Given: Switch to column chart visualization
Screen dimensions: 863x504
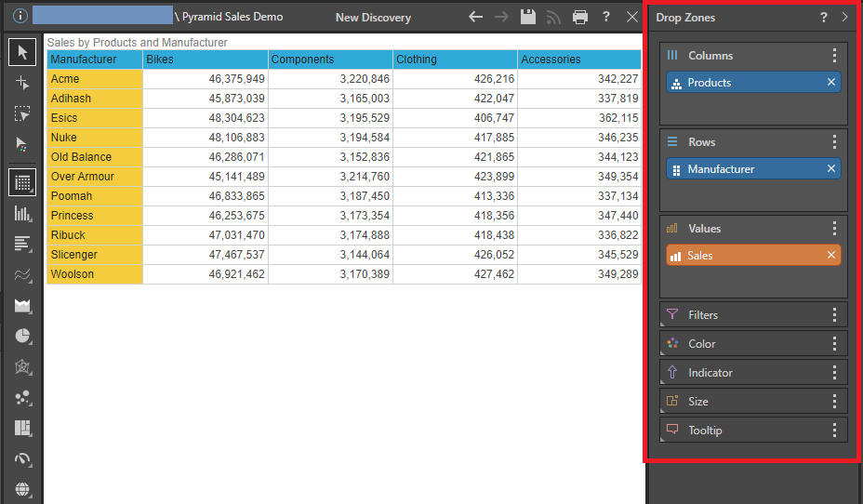Looking at the screenshot, I should [x=22, y=213].
